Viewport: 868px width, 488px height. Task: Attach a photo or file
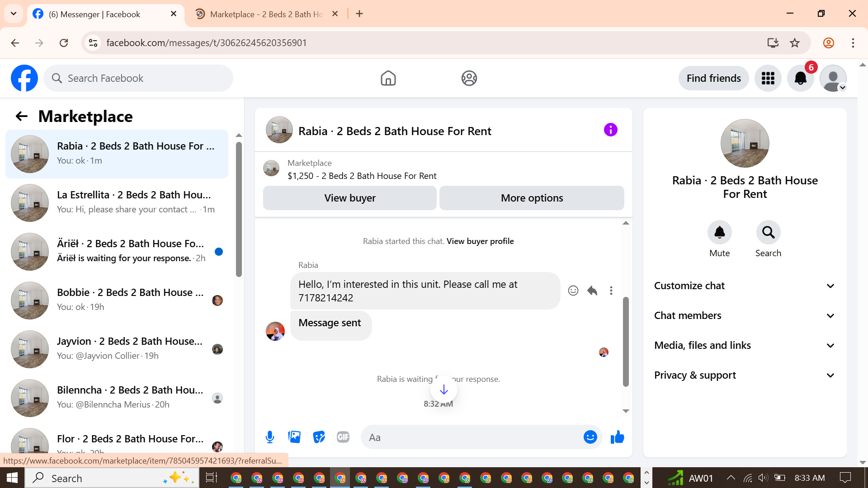(294, 437)
